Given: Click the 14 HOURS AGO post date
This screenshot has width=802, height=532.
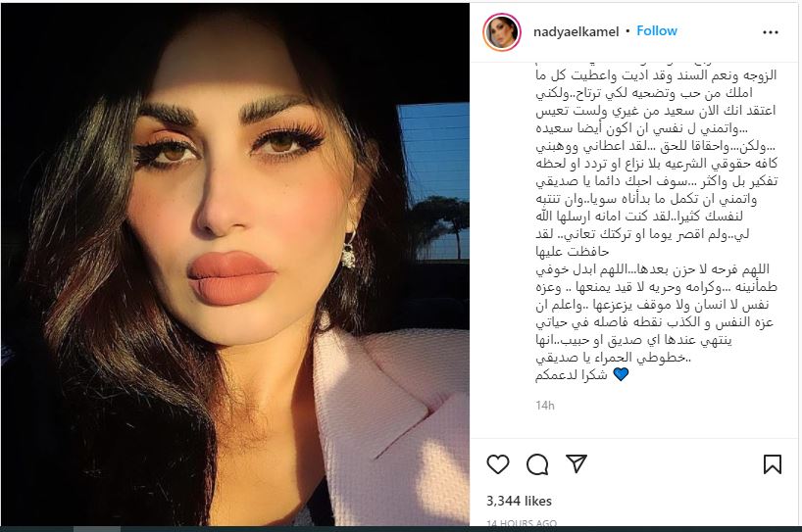Looking at the screenshot, I should (x=522, y=524).
